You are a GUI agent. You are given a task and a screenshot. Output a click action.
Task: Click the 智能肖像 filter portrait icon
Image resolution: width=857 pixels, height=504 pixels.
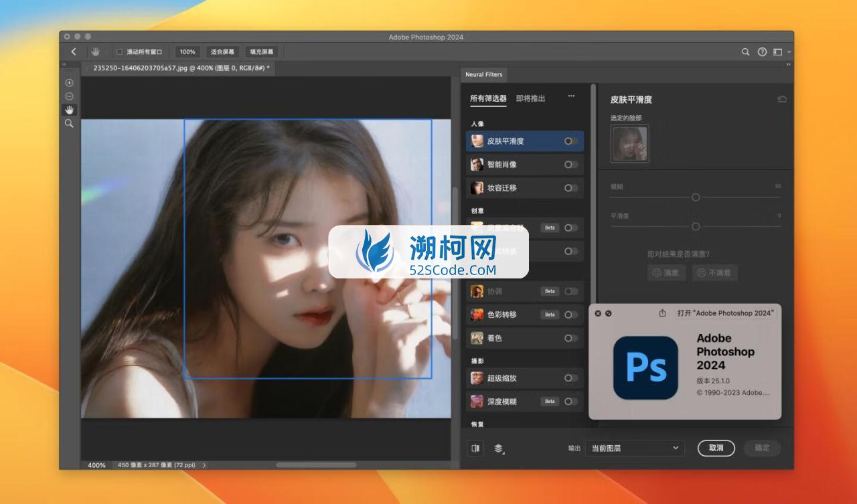[477, 165]
